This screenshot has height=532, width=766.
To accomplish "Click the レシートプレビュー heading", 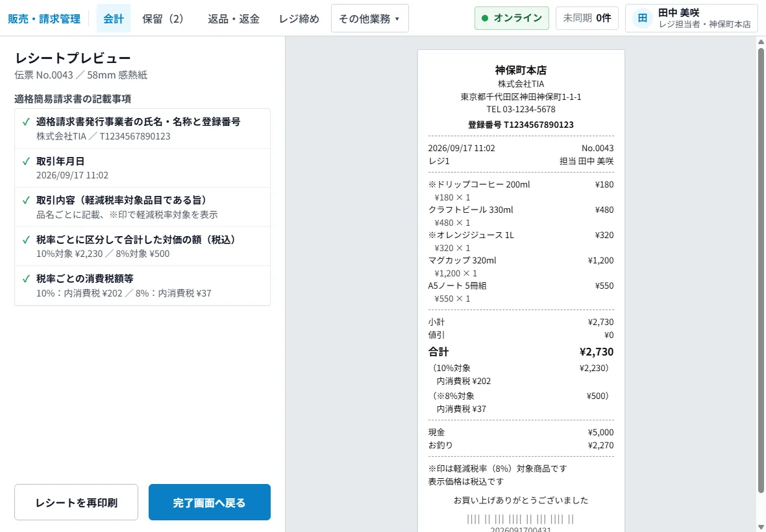I will click(x=73, y=58).
